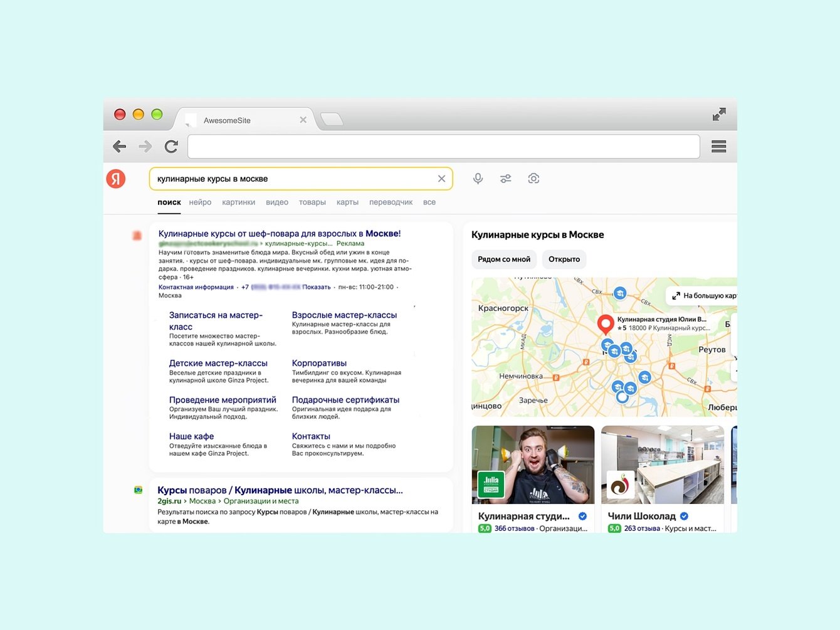Screen dimensions: 840x630
Task: Click Кулинарные курсы в Москве heading
Action: click(x=538, y=234)
